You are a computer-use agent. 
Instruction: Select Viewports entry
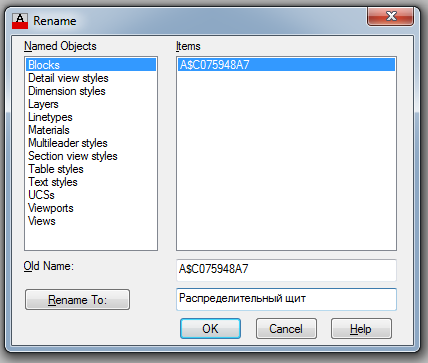click(x=51, y=208)
